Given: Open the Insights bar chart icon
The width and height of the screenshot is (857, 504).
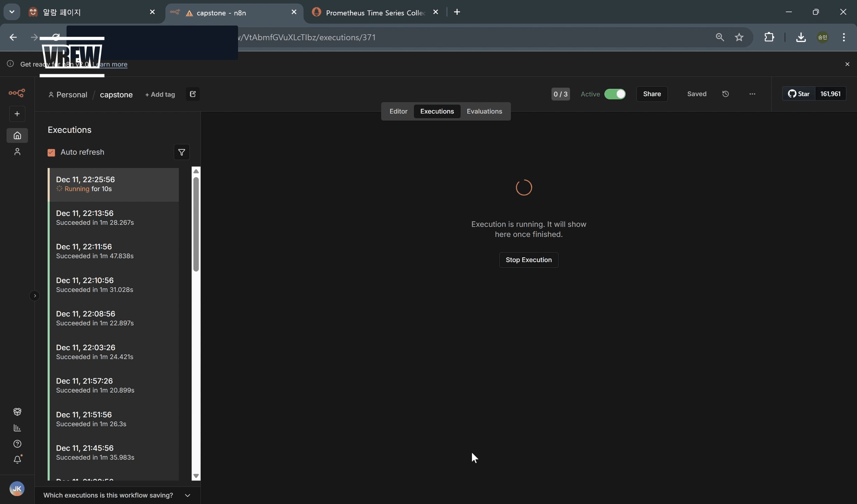Looking at the screenshot, I should point(17,428).
